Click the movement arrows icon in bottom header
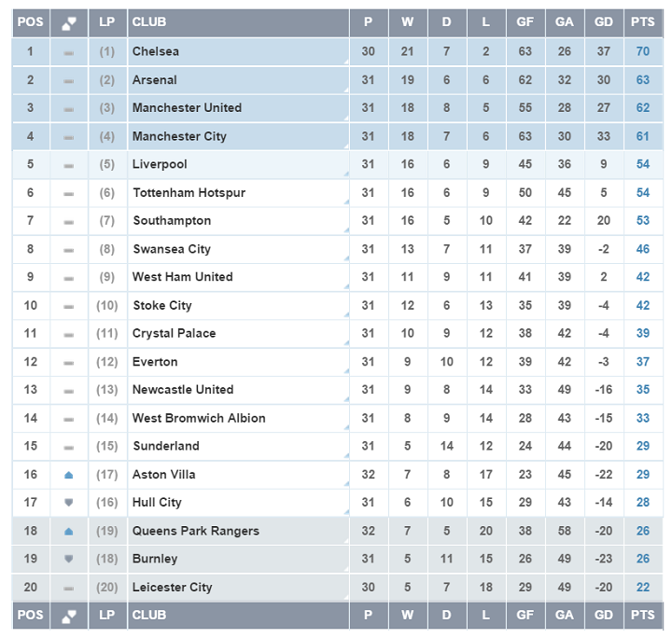The width and height of the screenshot is (672, 638). [x=68, y=616]
